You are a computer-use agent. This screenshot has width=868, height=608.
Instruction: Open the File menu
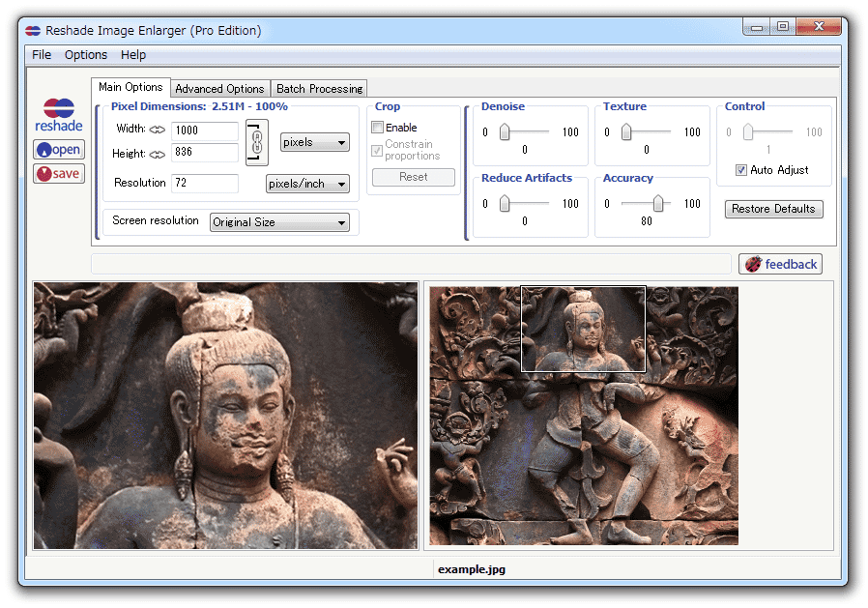(x=42, y=55)
